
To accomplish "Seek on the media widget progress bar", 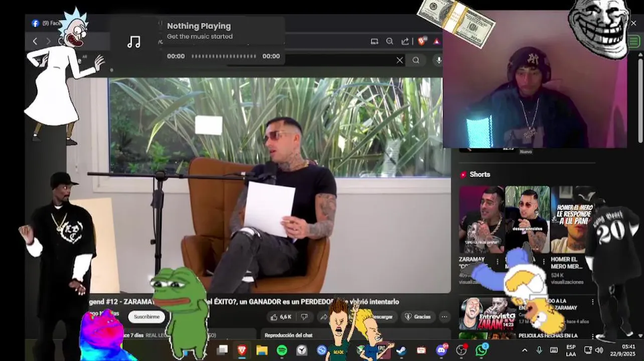I will click(x=224, y=56).
